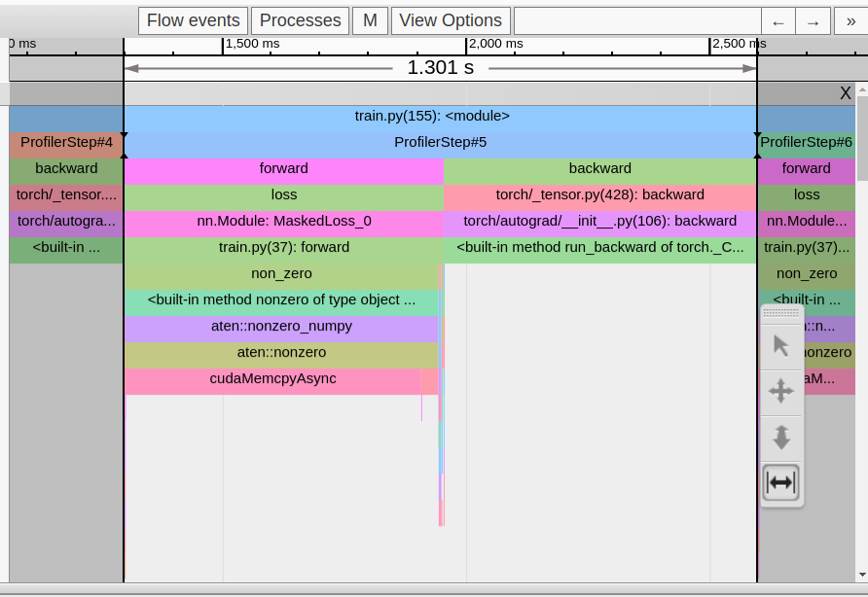Image resolution: width=868 pixels, height=597 pixels.
Task: Select the aten::nonzero_numpy slice
Action: pos(281,326)
